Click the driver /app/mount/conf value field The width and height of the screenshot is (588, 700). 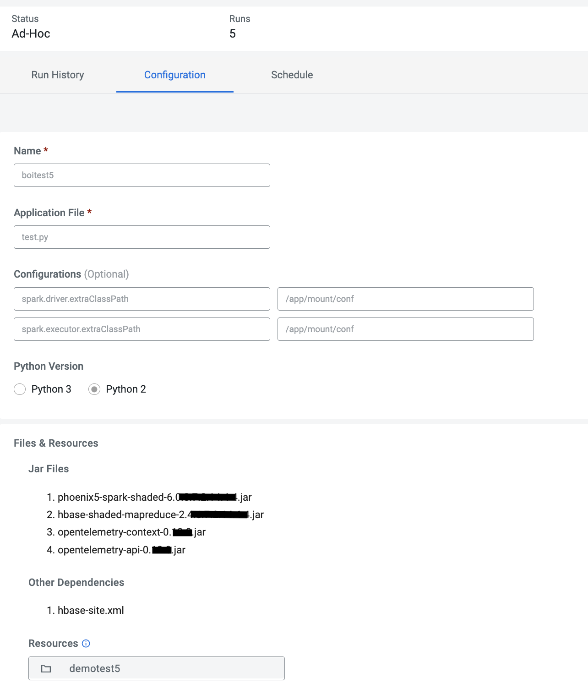405,299
